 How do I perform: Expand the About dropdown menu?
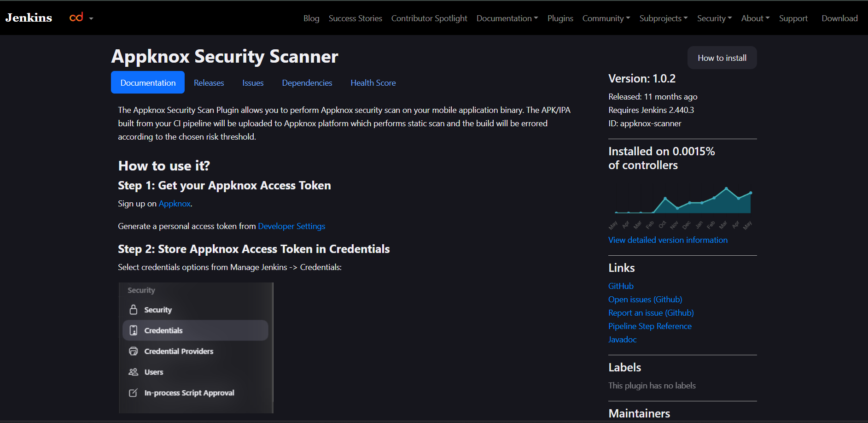tap(755, 18)
